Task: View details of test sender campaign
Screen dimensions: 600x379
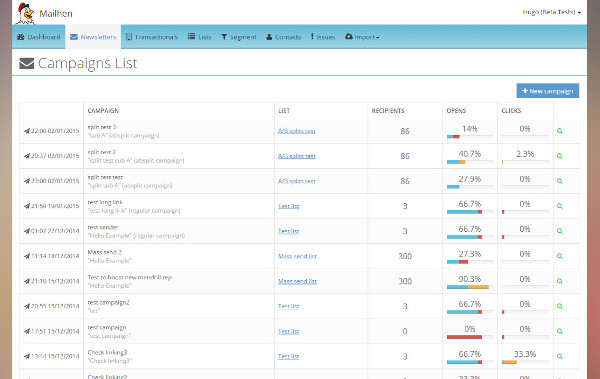Action: (x=560, y=231)
